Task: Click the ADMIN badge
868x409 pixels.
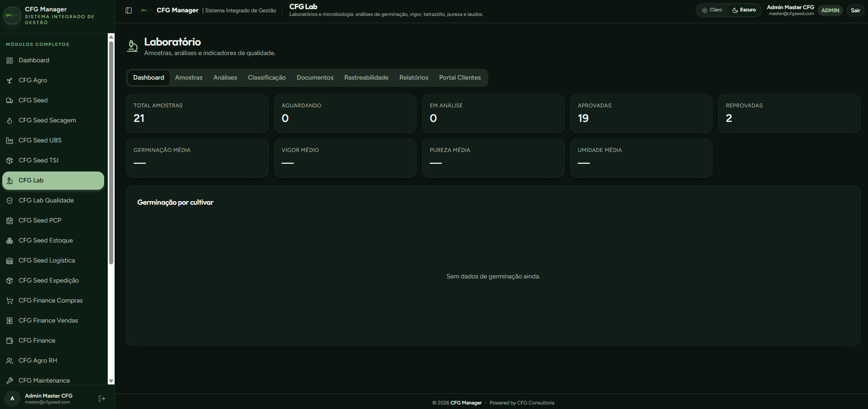Action: [830, 10]
